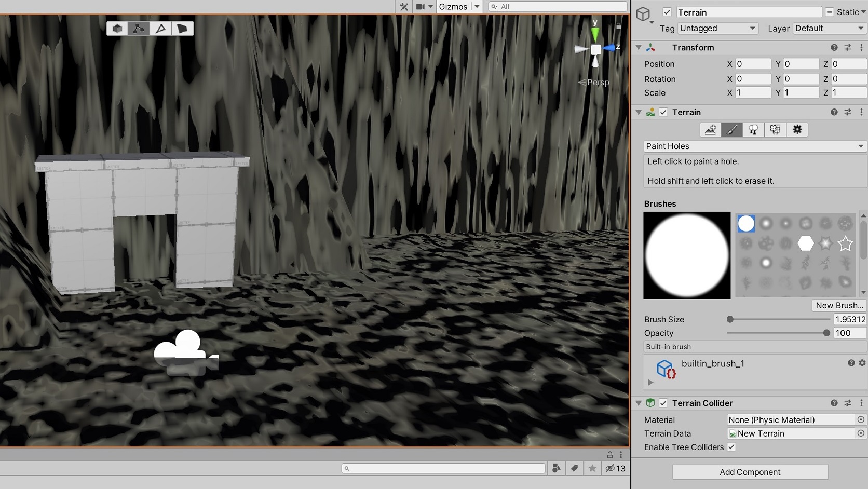This screenshot has width=868, height=489.
Task: Click the ProBuilder edge selection mode icon
Action: pyautogui.click(x=160, y=29)
